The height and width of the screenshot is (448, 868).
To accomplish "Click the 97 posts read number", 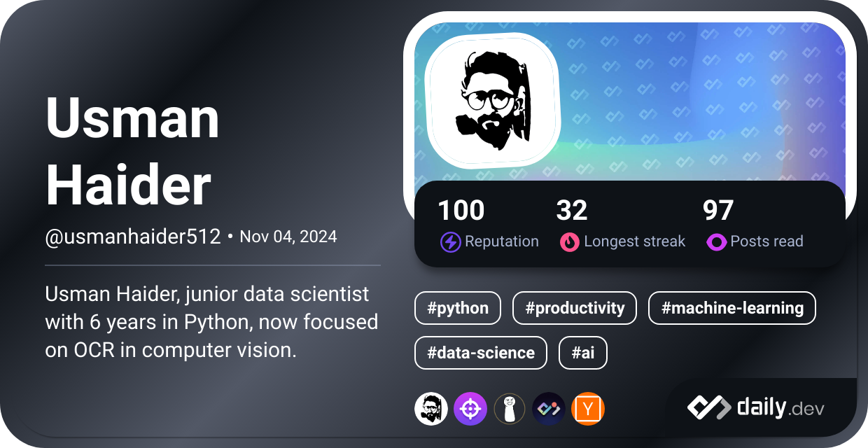I will coord(717,211).
